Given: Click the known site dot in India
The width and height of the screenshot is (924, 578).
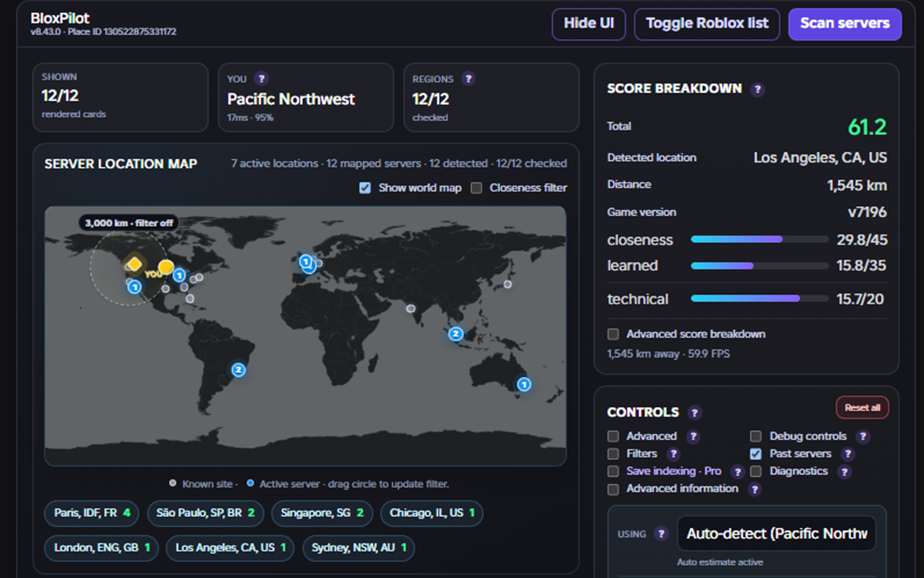Looking at the screenshot, I should point(411,309).
